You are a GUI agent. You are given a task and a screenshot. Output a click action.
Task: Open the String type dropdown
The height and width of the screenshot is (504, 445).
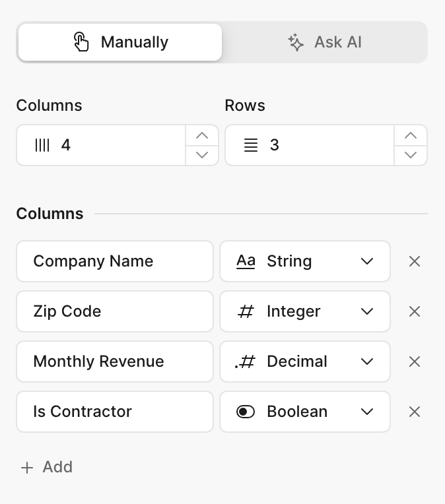tap(305, 261)
